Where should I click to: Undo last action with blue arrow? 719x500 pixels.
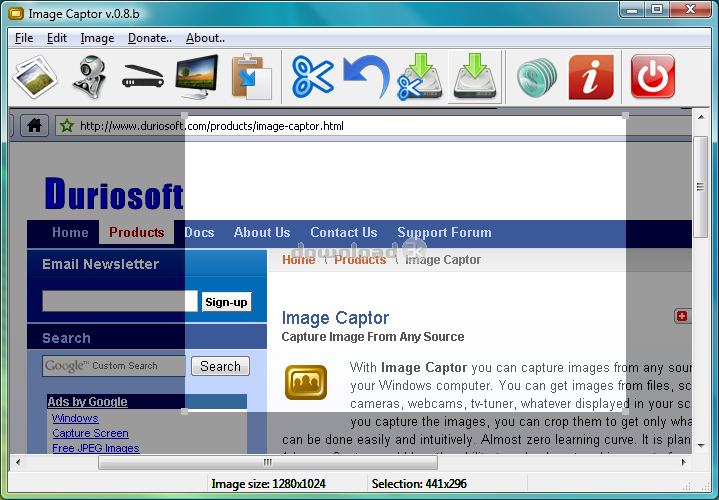367,77
